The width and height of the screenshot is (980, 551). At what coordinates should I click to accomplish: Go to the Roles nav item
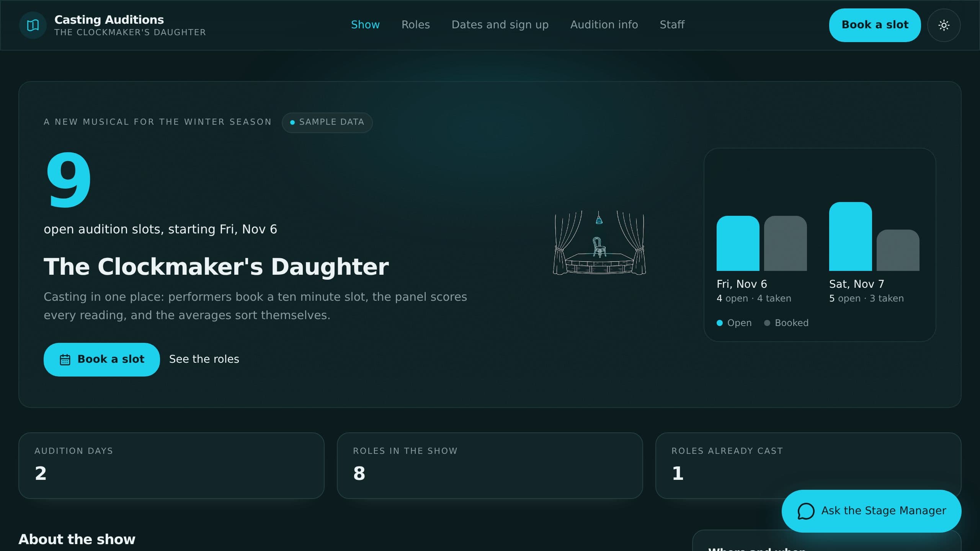point(416,25)
